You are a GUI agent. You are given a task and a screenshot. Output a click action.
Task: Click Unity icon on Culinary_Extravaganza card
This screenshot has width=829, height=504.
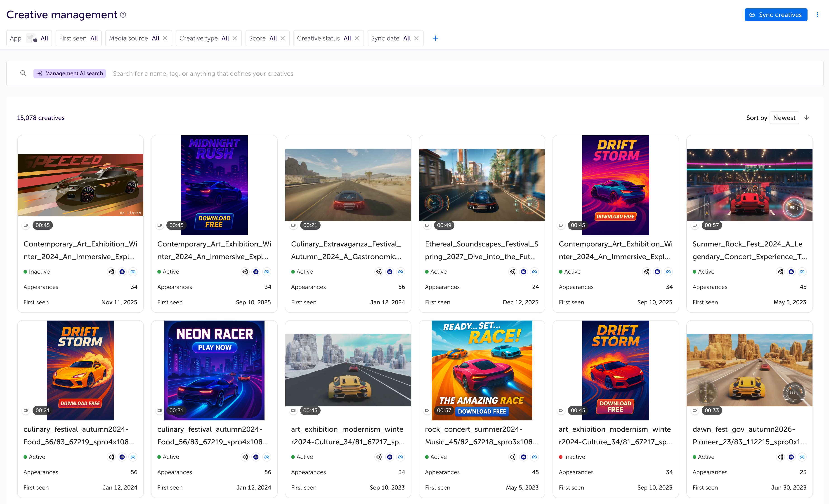pyautogui.click(x=379, y=272)
